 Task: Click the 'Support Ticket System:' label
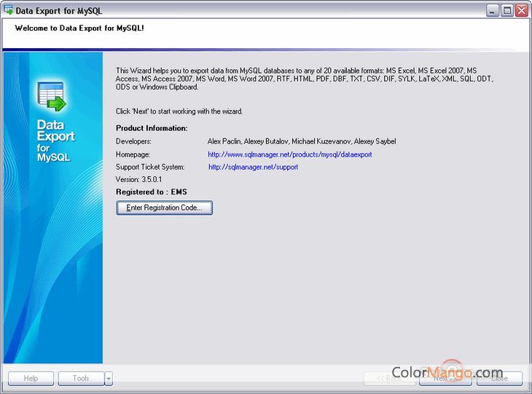150,168
